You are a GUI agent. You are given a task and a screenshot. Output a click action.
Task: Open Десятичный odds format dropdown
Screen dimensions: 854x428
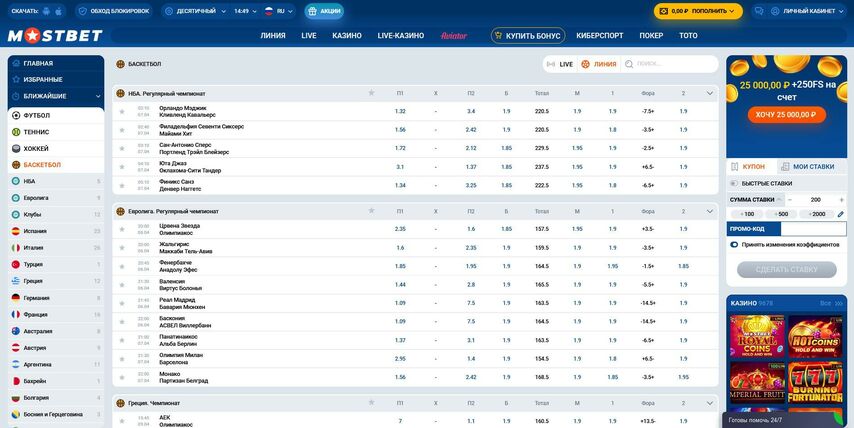coord(195,11)
